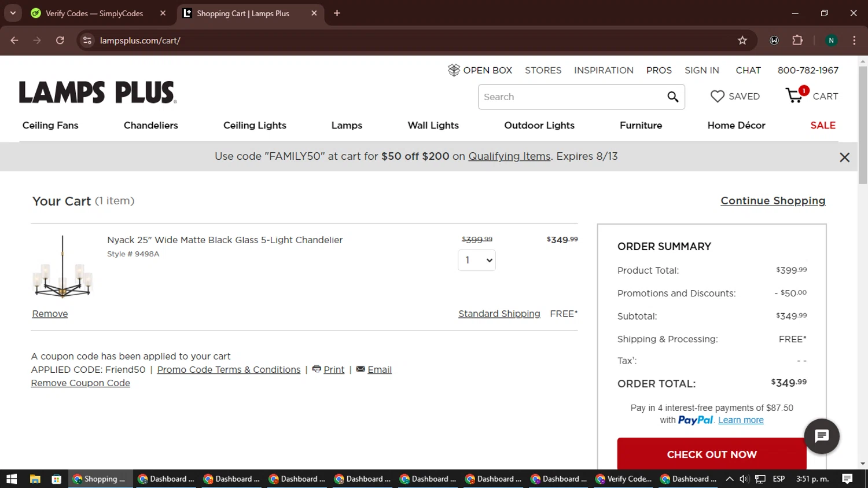The image size is (868, 488).
Task: Click the ESP language indicator
Action: coord(779,479)
